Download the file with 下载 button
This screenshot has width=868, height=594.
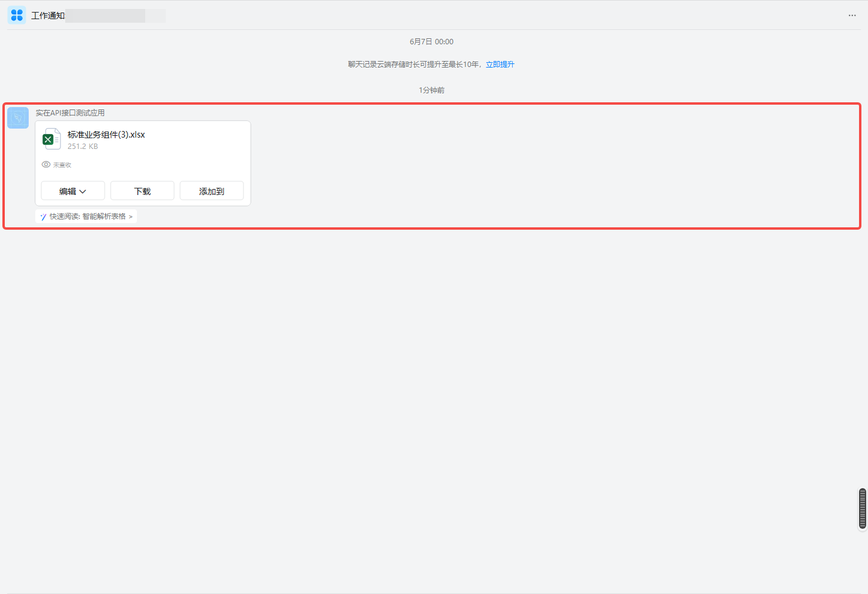(x=142, y=191)
